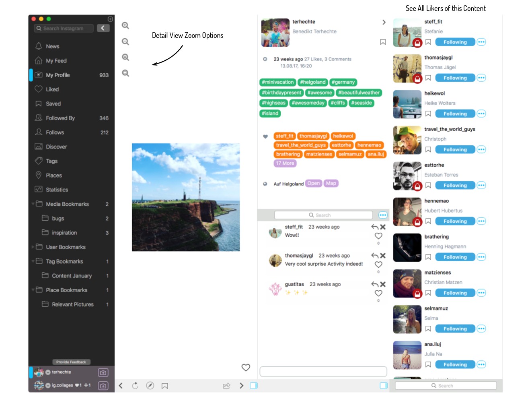This screenshot has width=532, height=403.
Task: Upload media for the terhechte account
Action: [x=103, y=372]
